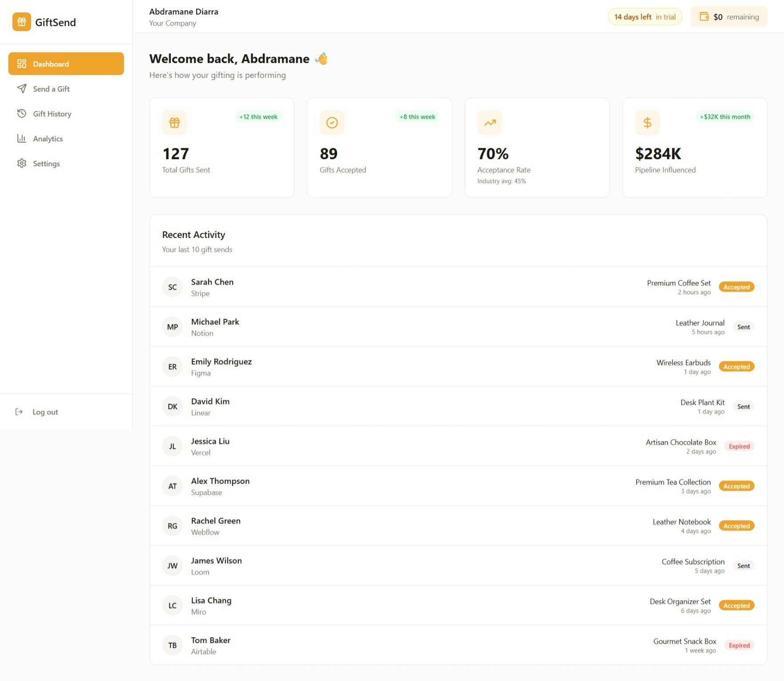The width and height of the screenshot is (784, 681).
Task: Click the +12 this week badge
Action: click(x=258, y=116)
